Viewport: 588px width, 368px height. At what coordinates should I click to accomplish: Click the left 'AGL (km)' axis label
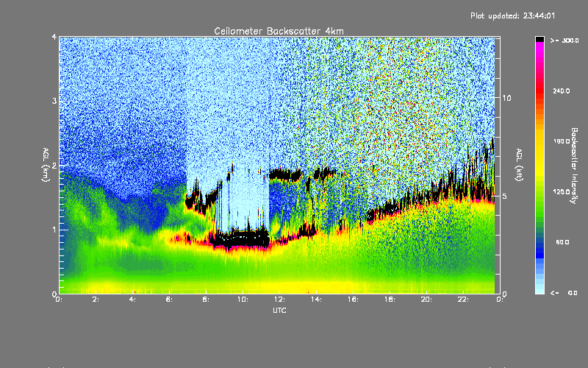[x=46, y=164]
